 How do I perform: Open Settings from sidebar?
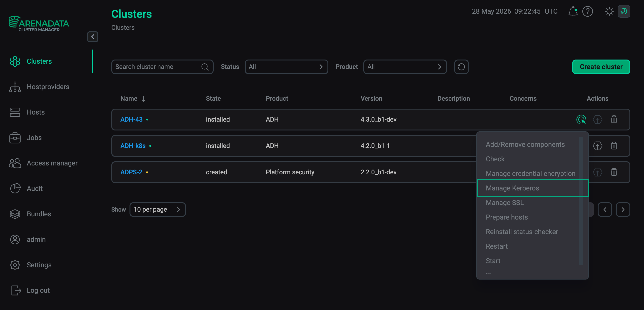click(30, 265)
